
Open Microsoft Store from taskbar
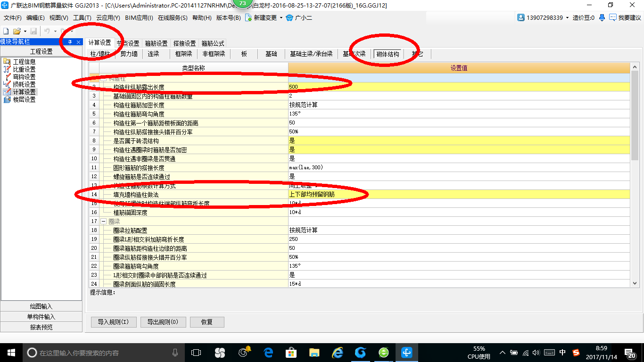[291, 353]
